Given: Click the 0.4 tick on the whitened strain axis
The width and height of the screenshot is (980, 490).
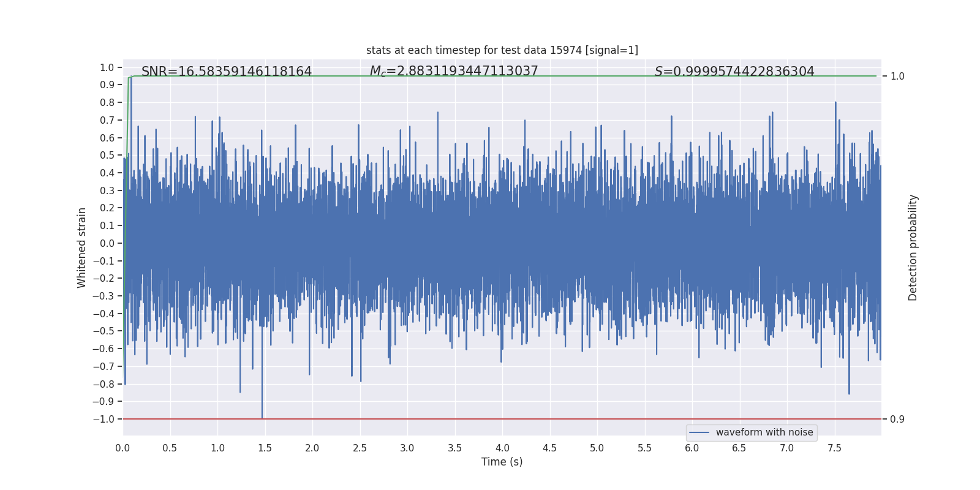Looking at the screenshot, I should point(107,173).
